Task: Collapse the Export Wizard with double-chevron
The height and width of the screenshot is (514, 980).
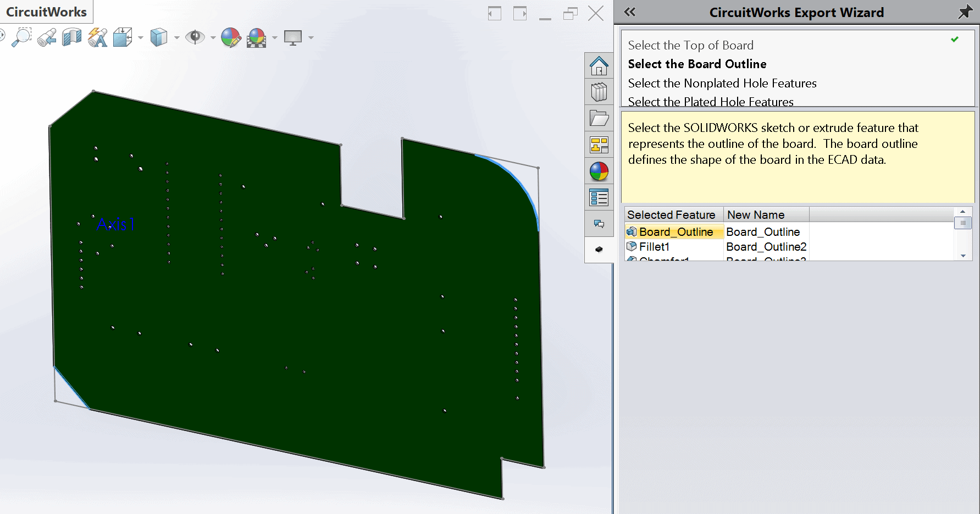Action: click(x=630, y=12)
